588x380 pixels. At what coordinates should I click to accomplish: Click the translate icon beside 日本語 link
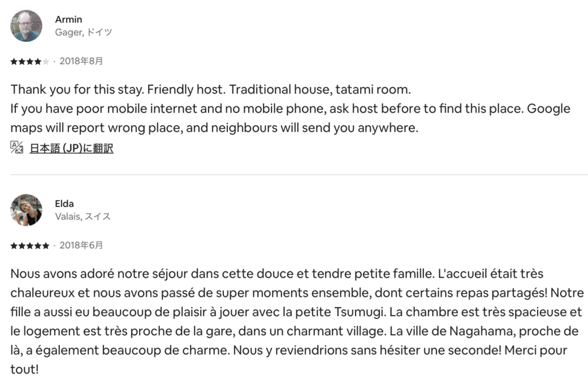click(x=17, y=148)
